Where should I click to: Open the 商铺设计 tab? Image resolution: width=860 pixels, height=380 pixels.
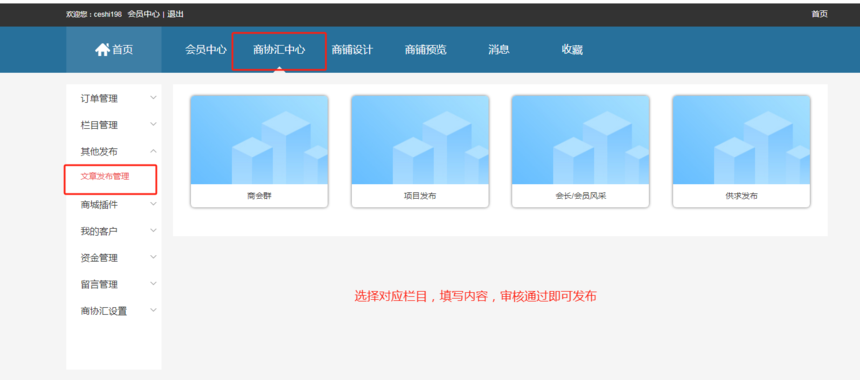click(x=352, y=50)
